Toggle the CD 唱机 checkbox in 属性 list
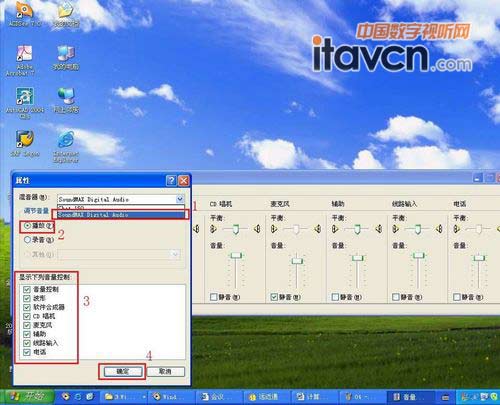 tap(27, 316)
